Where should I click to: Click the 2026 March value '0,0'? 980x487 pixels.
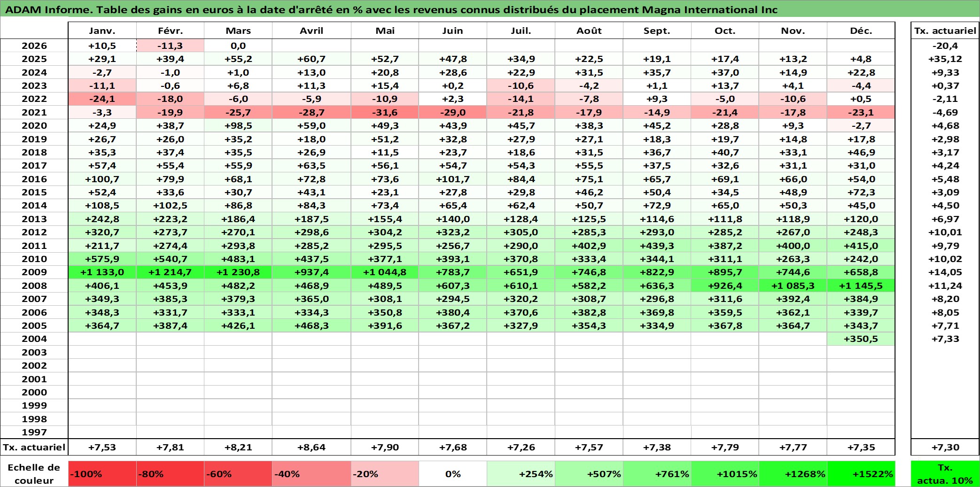pyautogui.click(x=238, y=46)
